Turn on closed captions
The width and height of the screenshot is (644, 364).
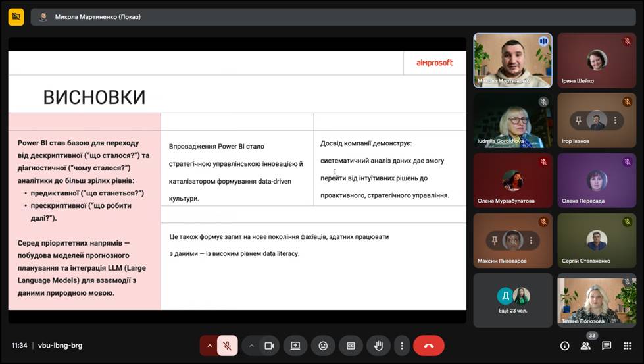coord(351,346)
